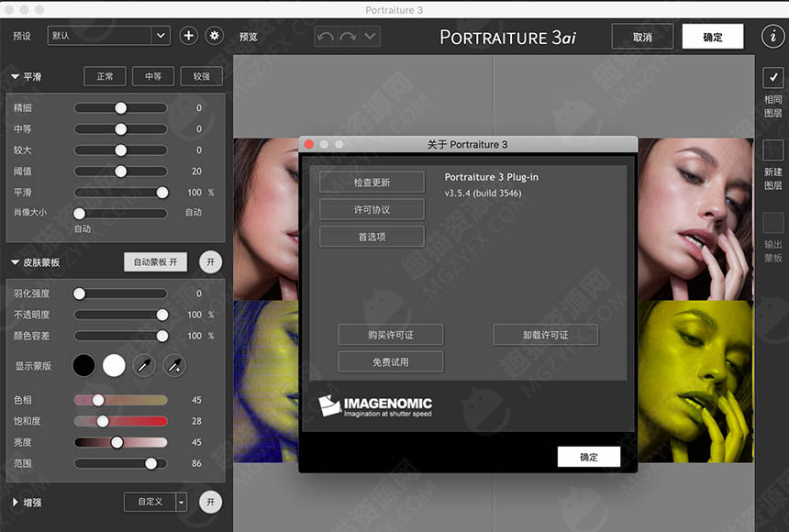Image resolution: width=789 pixels, height=532 pixels.
Task: Click version text v3.5.4 (build 3546)
Action: tap(483, 194)
